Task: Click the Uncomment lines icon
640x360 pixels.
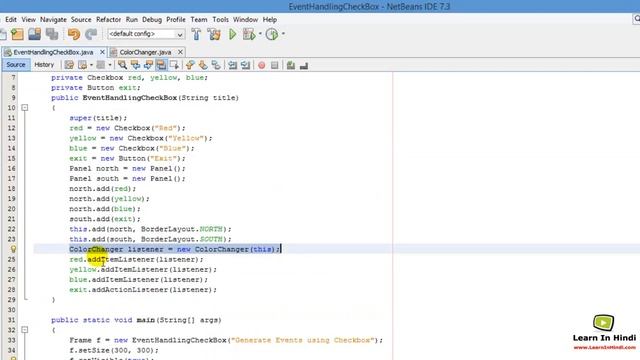Action: [304, 65]
